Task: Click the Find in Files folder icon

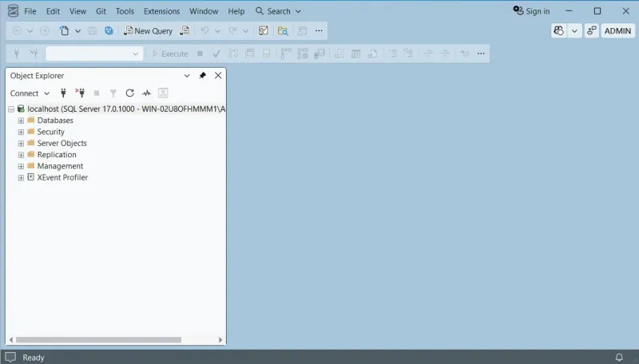Action: tap(283, 30)
